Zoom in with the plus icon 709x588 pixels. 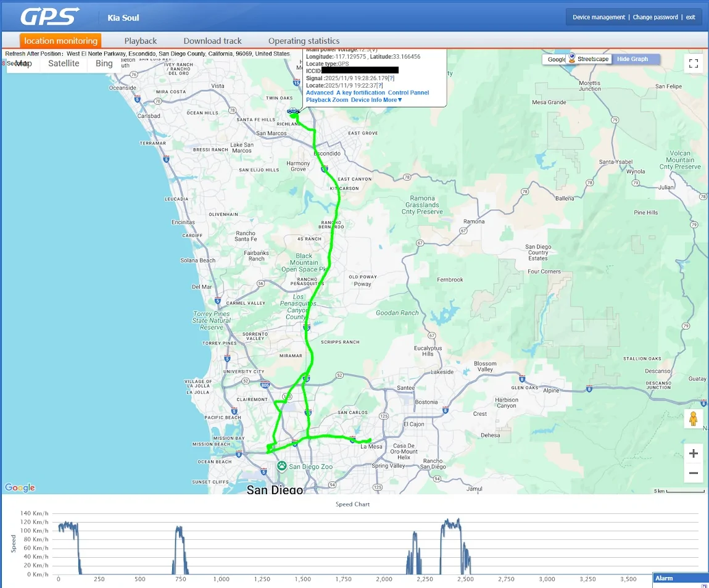tap(693, 453)
